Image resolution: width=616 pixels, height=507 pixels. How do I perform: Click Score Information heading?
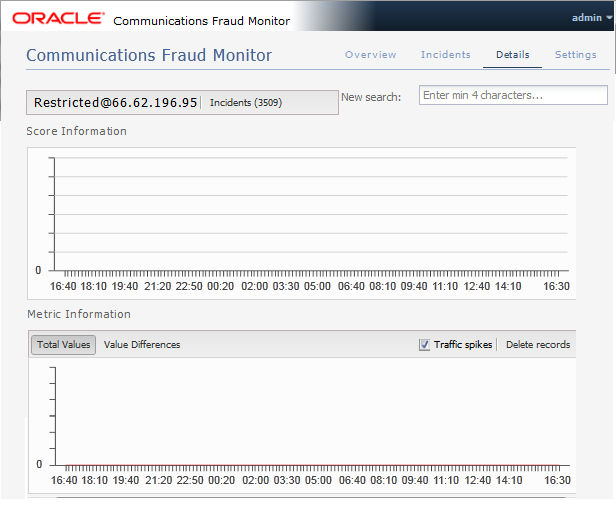[x=77, y=131]
